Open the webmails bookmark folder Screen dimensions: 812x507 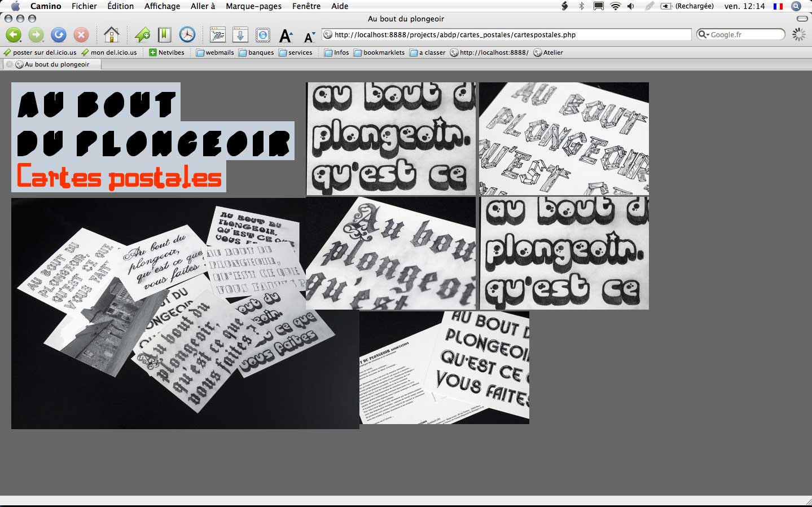(x=214, y=52)
